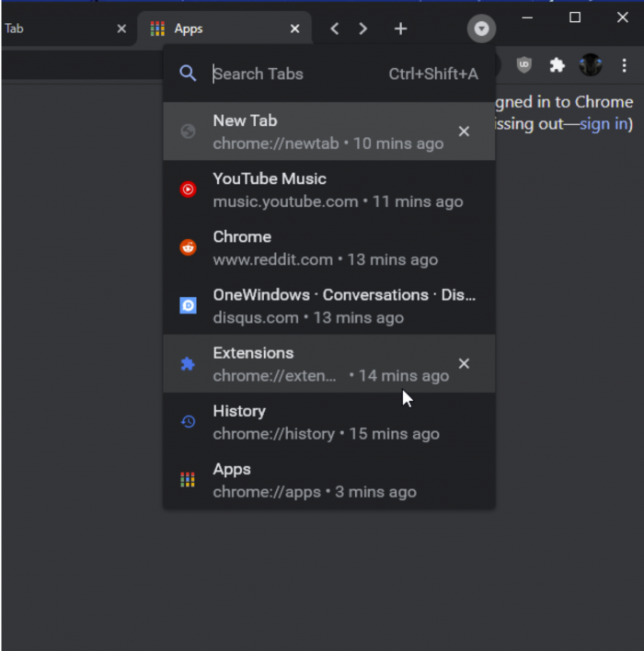Open the Extensions puzzle piece menu
Image resolution: width=644 pixels, height=651 pixels.
557,64
